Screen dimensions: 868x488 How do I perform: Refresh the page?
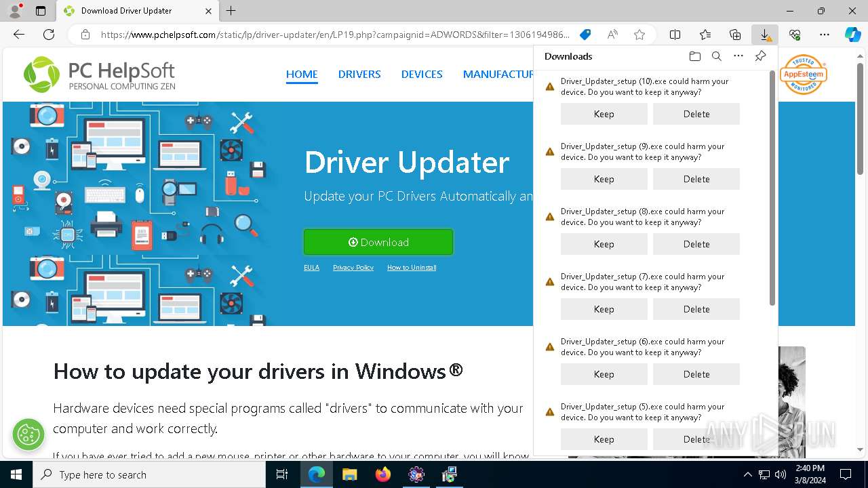pos(49,35)
